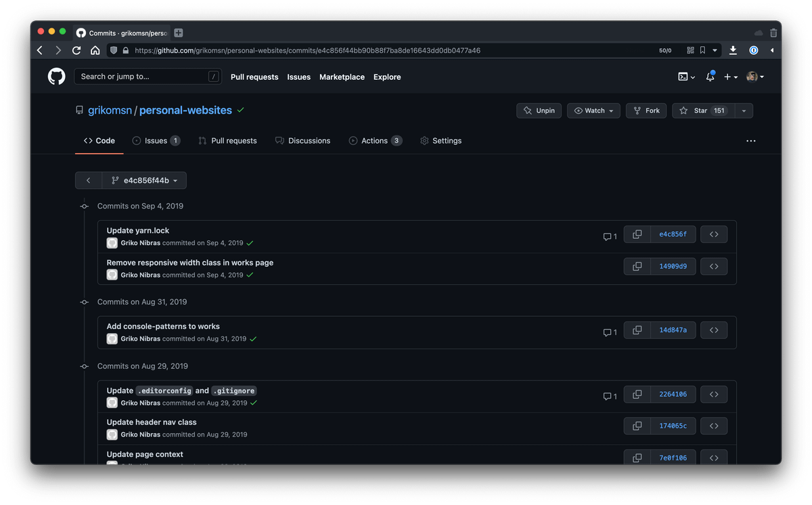
Task: Open the command palette terminal dropdown
Action: pos(686,76)
